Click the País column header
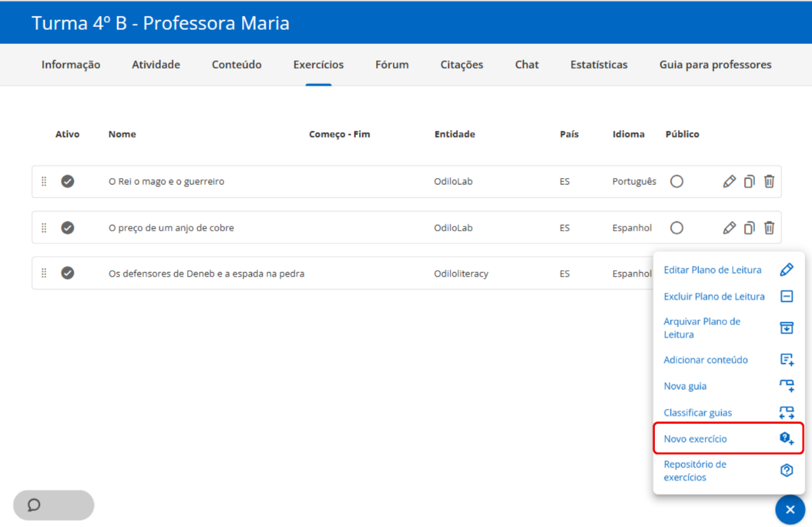The height and width of the screenshot is (527, 812). tap(569, 134)
